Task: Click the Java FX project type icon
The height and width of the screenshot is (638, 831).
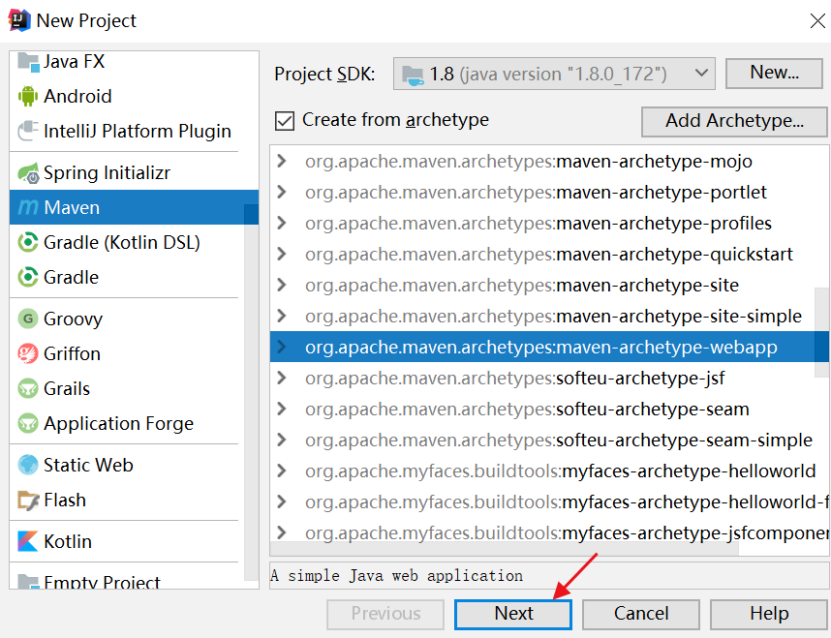Action: pos(28,62)
